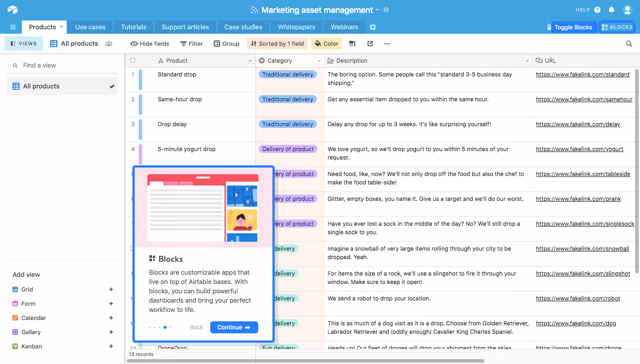Toggle the select-all rows checkbox in header
This screenshot has height=364, width=640.
click(132, 60)
